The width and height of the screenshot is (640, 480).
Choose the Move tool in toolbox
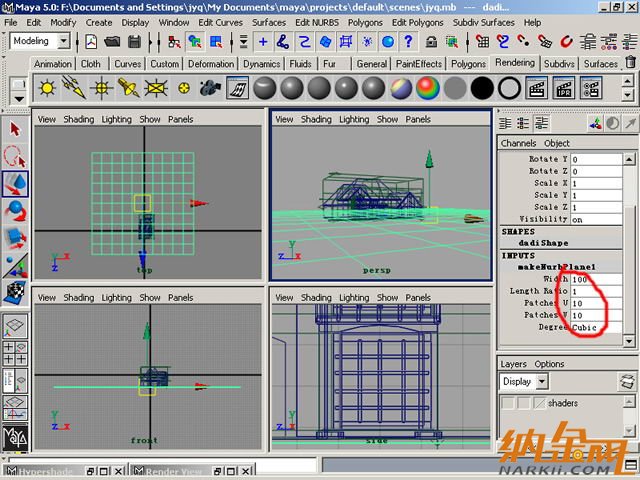(x=15, y=184)
